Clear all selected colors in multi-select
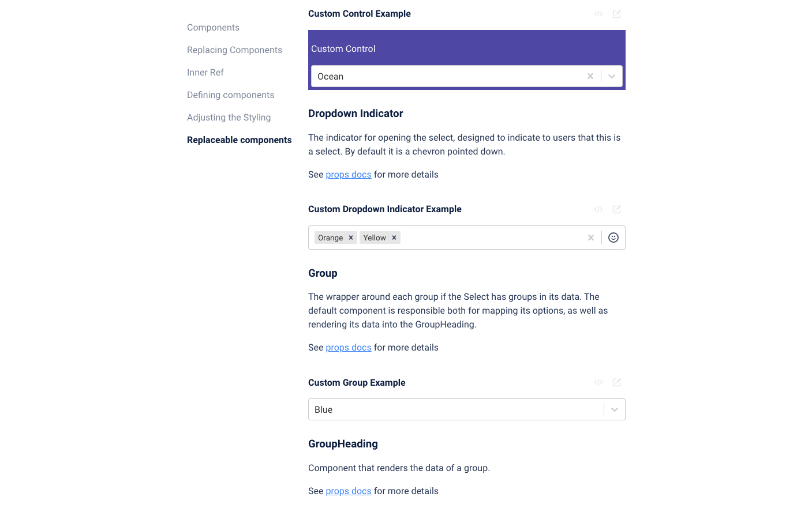The width and height of the screenshot is (812, 512). point(591,238)
